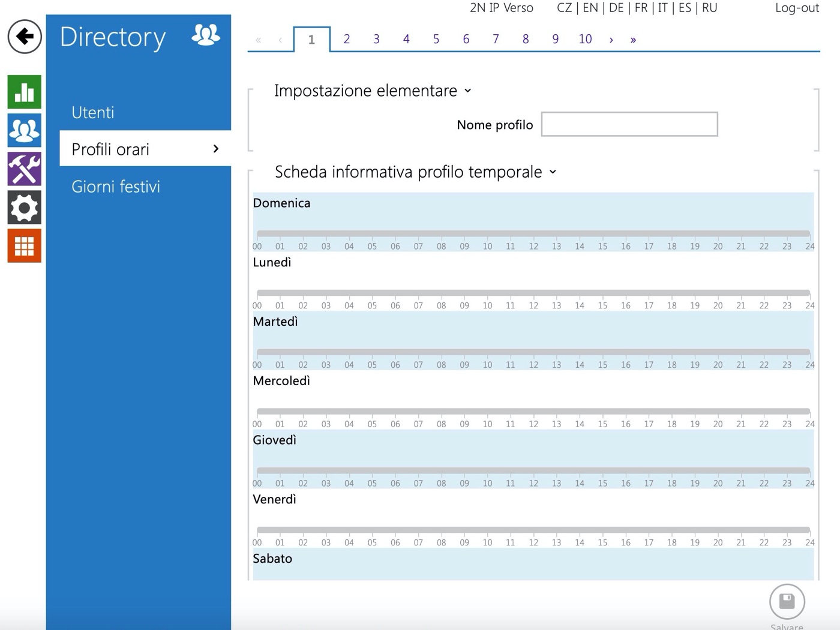Open the purple Hardware tools icon
The width and height of the screenshot is (840, 630).
click(x=25, y=169)
